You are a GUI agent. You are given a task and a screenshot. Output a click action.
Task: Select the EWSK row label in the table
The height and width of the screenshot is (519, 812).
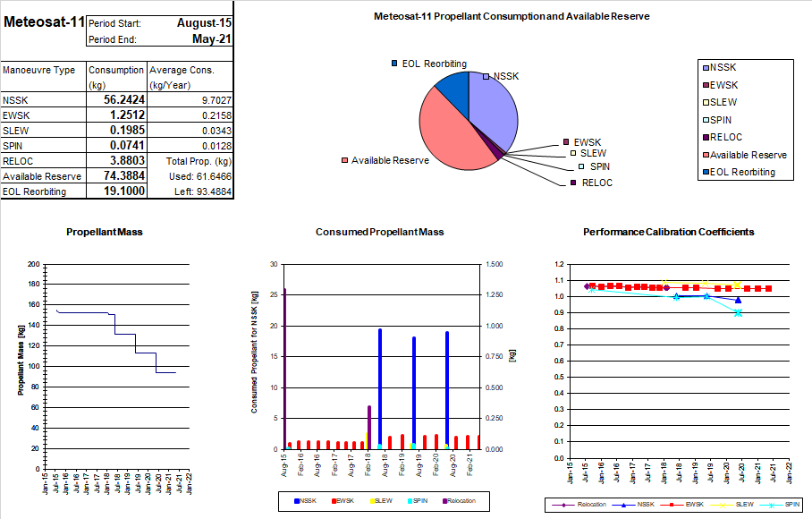(16, 115)
